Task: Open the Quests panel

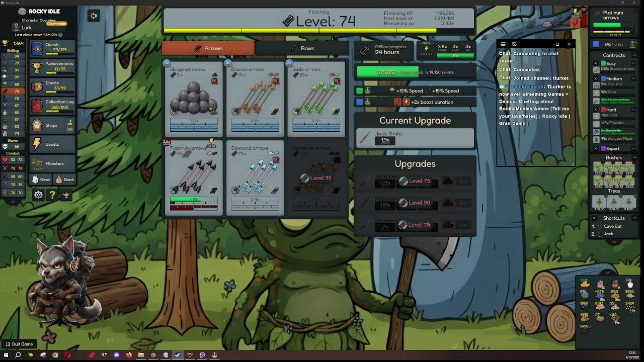Action: 52,48
